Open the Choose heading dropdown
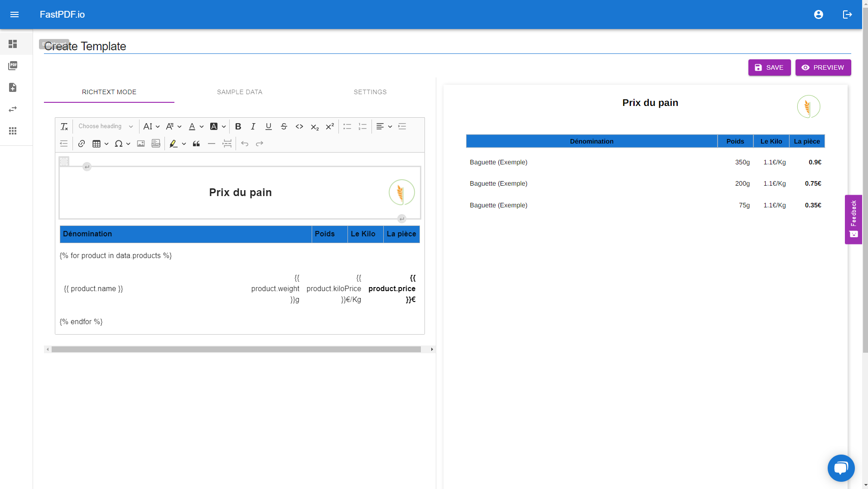This screenshot has width=868, height=489. (105, 126)
